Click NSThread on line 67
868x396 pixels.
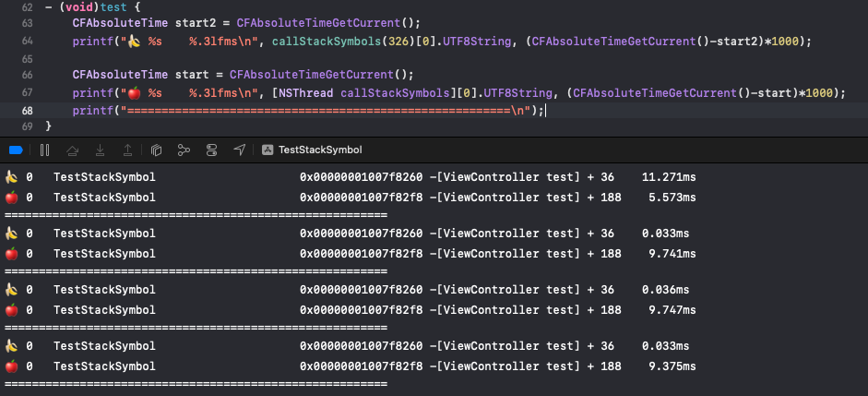point(306,93)
